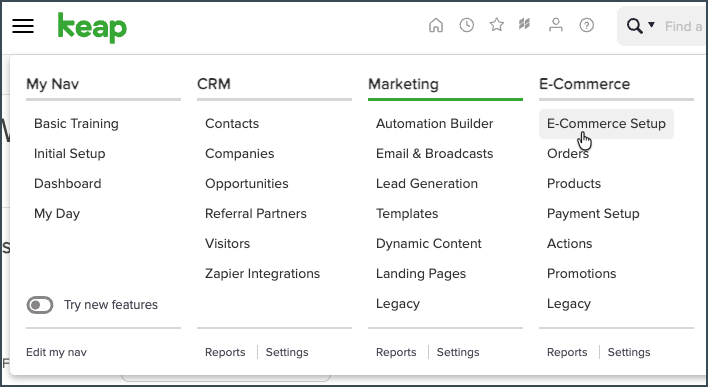Open Contacts under CRM
This screenshot has height=387, width=708.
pyautogui.click(x=232, y=124)
